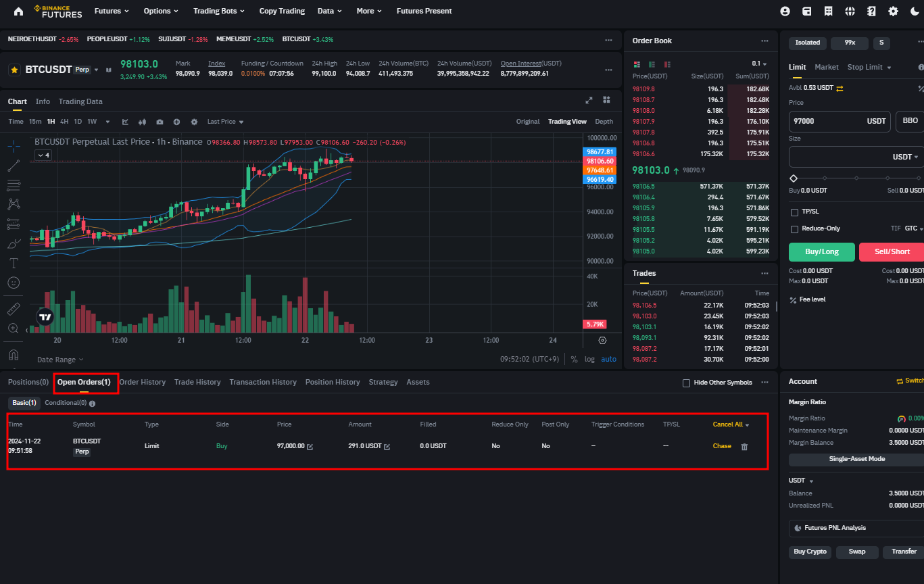The image size is (924, 584).
Task: Select the trend line drawing tool
Action: pos(14,165)
